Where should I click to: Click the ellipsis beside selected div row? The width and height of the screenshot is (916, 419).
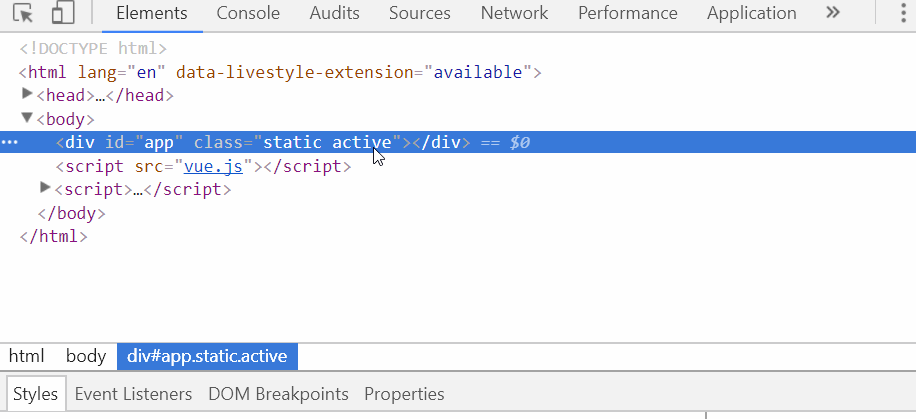pos(10,143)
